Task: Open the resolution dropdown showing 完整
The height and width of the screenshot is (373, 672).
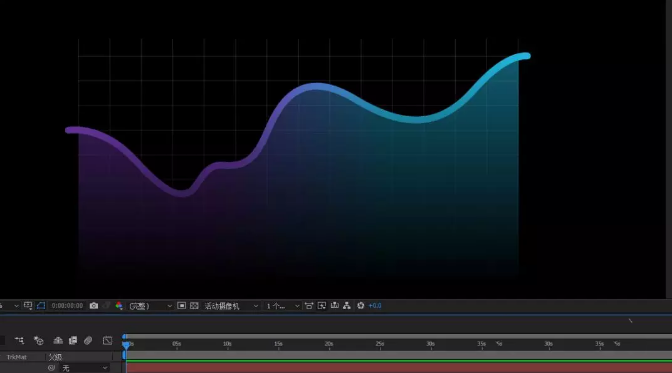Action: [150, 306]
